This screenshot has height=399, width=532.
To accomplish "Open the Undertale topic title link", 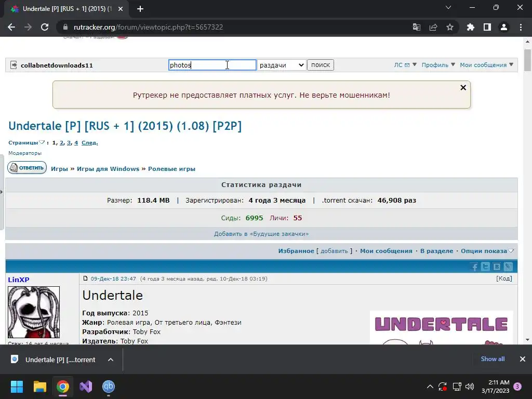I will (125, 126).
